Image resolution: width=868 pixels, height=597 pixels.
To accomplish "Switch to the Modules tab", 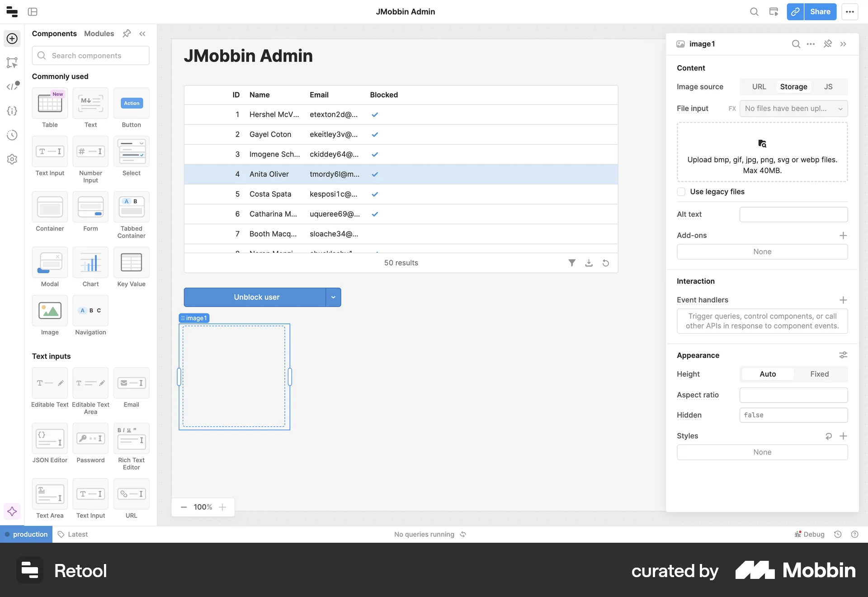I will point(99,33).
